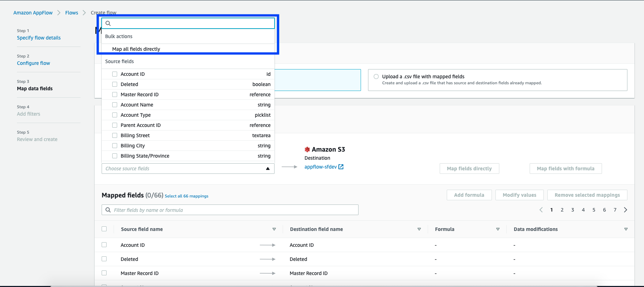Open Step 2 Configure flow
This screenshot has width=644, height=287.
tap(34, 63)
